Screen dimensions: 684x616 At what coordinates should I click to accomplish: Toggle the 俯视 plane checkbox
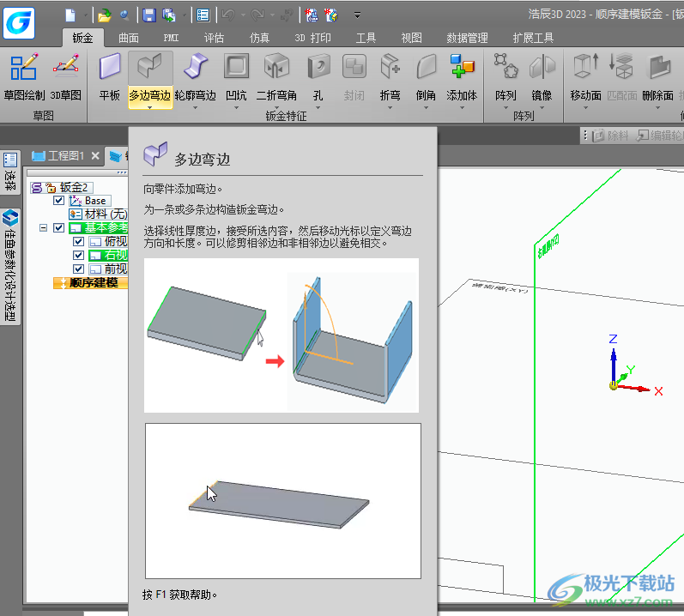[78, 242]
